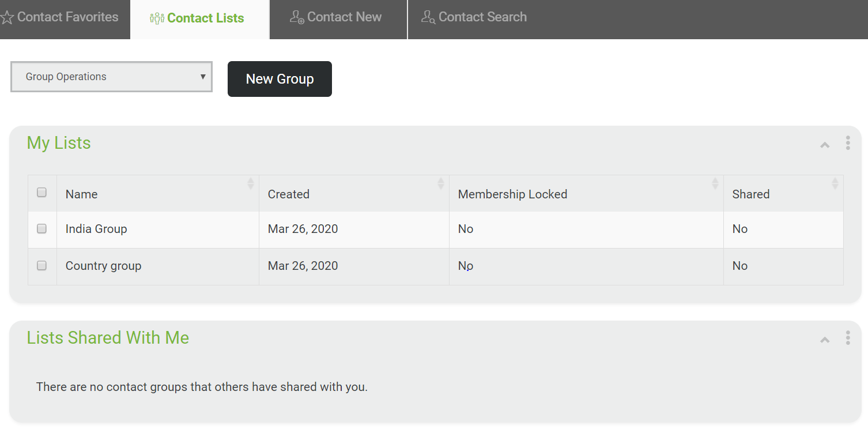Sort the table by Name column
Image resolution: width=868 pixels, height=444 pixels.
coord(250,183)
